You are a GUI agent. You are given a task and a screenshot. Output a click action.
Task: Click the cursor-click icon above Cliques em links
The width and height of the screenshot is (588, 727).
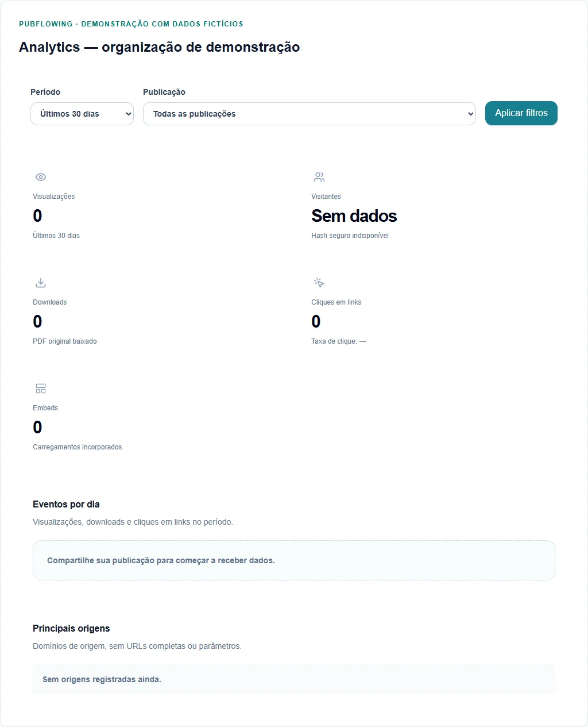[x=319, y=283]
